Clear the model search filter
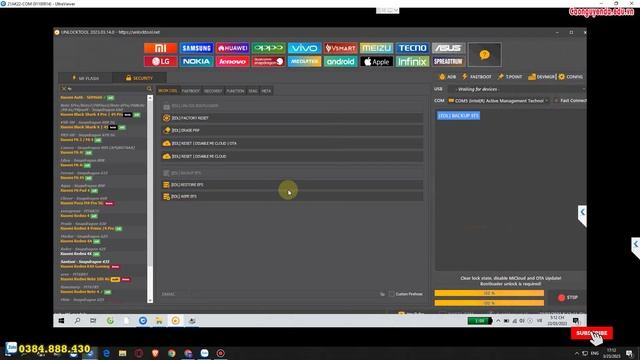 [64, 89]
